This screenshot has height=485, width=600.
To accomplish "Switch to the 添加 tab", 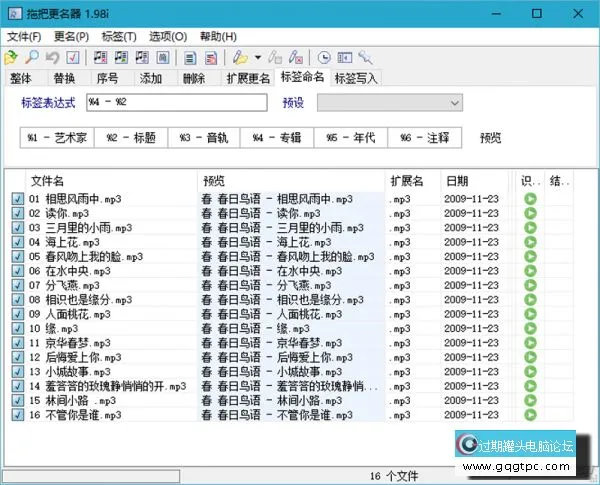I will point(151,78).
